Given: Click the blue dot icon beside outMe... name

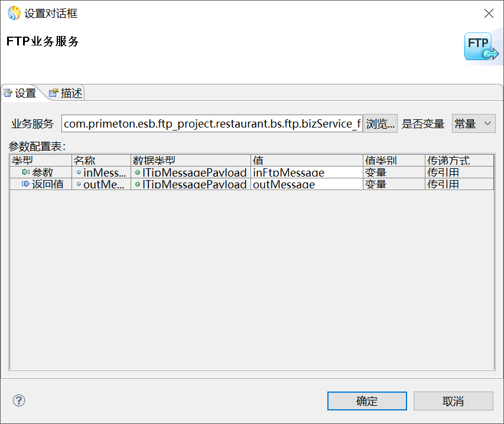Looking at the screenshot, I should [x=79, y=184].
